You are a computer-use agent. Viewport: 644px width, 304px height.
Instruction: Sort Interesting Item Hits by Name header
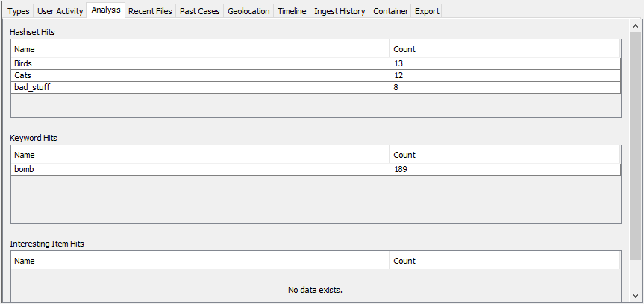(x=200, y=261)
